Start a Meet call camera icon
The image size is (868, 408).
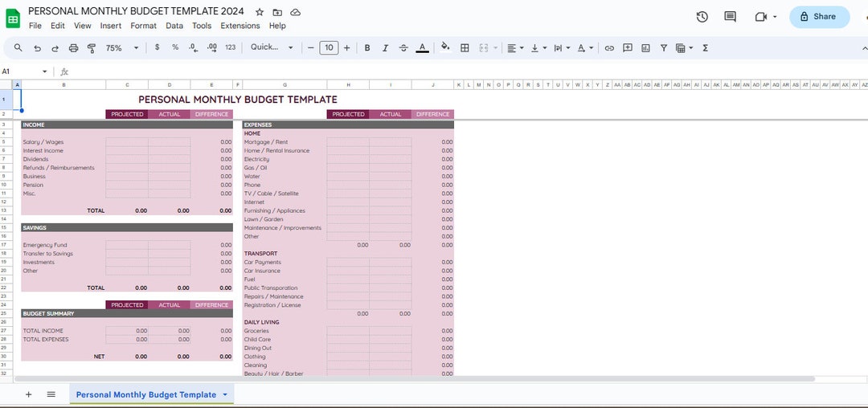tap(760, 17)
